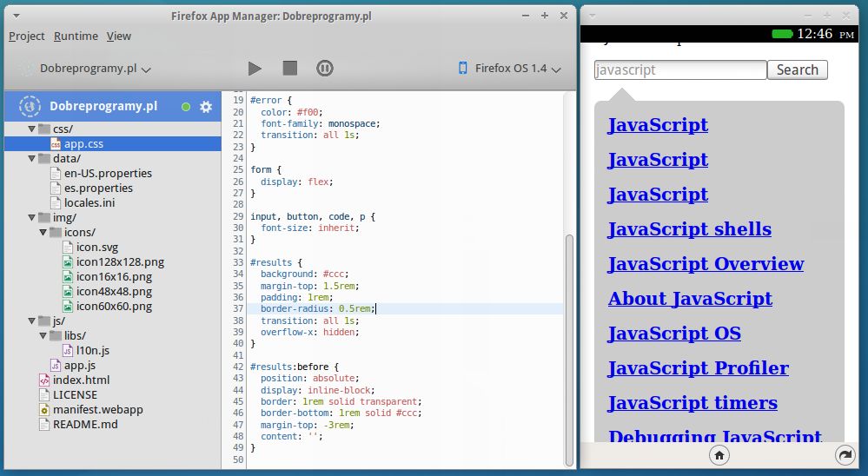Click line number 42 in the gutter
868x476 pixels.
tap(238, 367)
